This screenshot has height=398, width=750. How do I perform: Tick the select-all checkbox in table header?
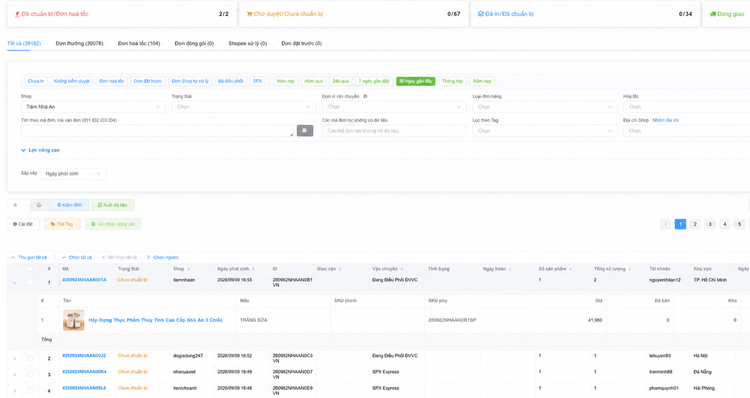(x=30, y=269)
